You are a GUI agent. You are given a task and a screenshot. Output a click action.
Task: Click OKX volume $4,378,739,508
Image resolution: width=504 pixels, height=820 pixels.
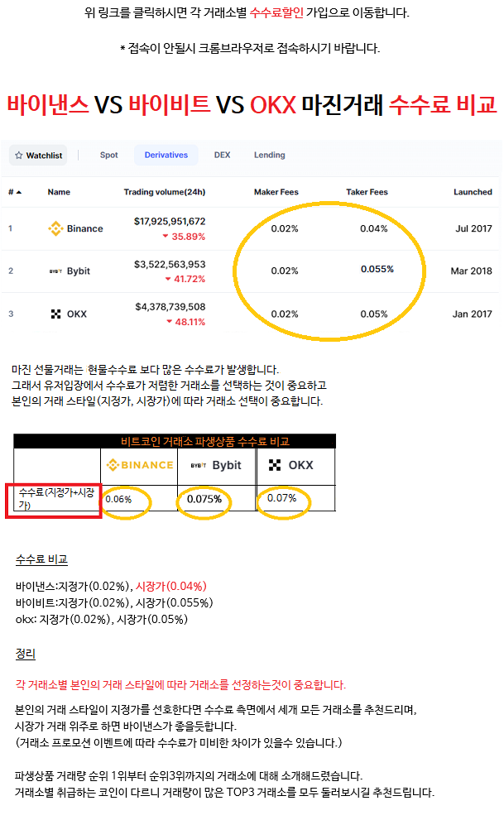tap(170, 306)
